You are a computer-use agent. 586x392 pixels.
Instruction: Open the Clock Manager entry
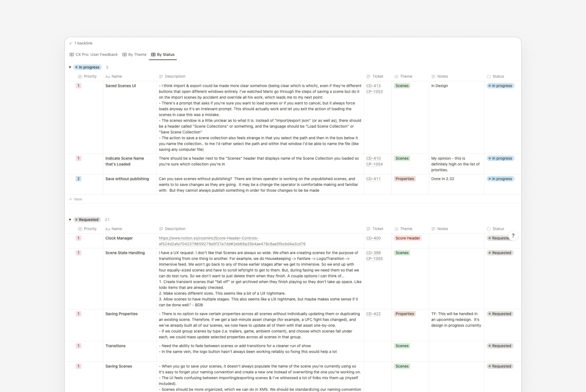pyautogui.click(x=119, y=238)
